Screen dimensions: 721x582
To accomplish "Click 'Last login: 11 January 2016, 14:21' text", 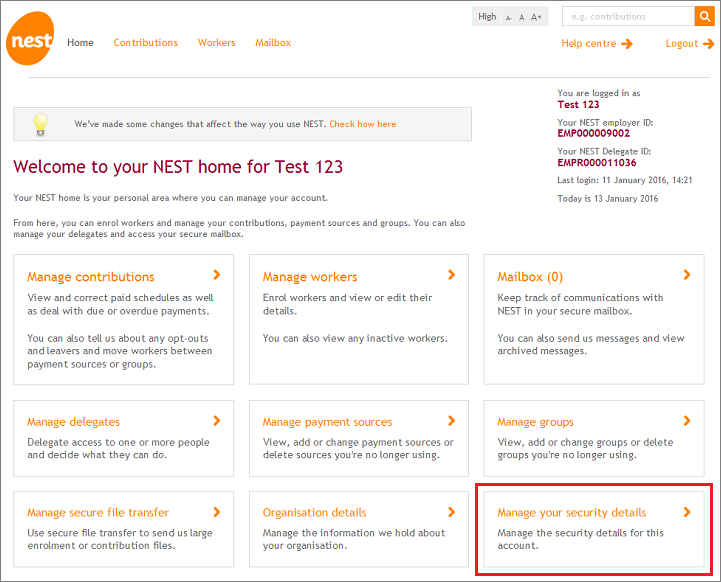I will click(625, 180).
